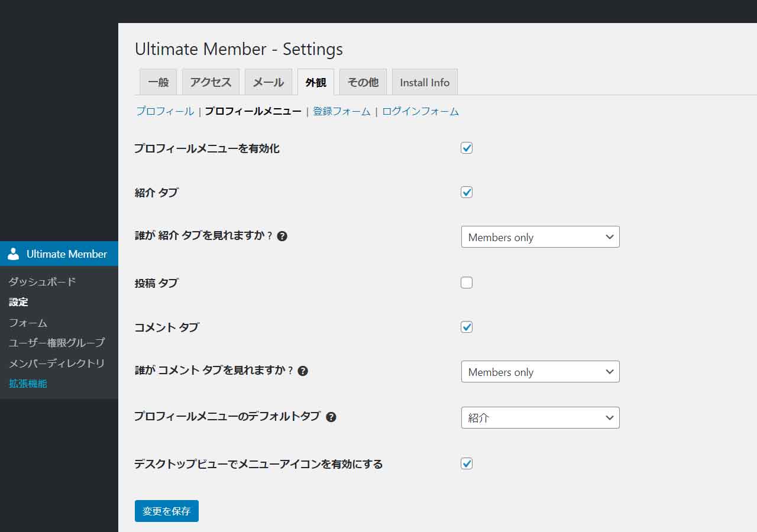Open フォーム in the sidebar
This screenshot has width=757, height=532.
coord(28,323)
